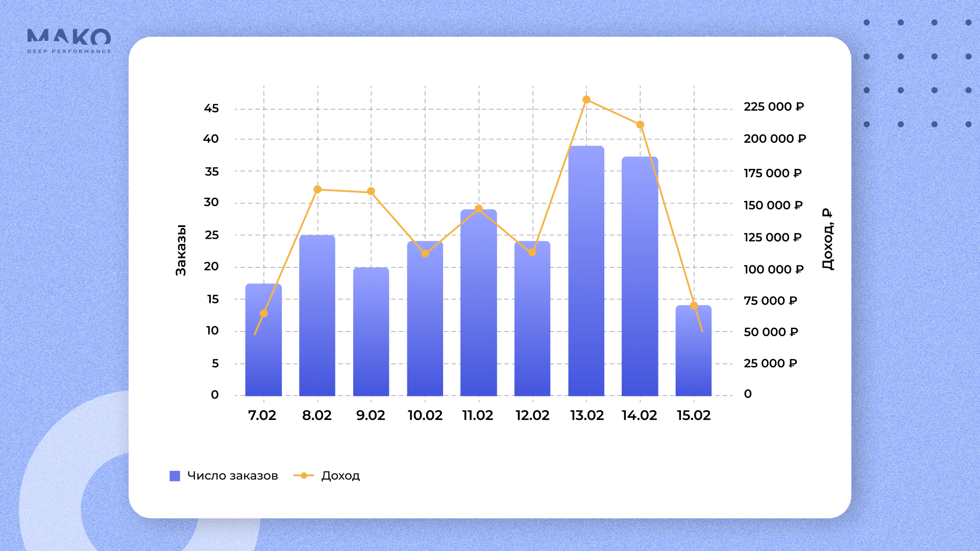The image size is (980, 551).
Task: Click the 15.02 orders bar
Action: point(693,362)
